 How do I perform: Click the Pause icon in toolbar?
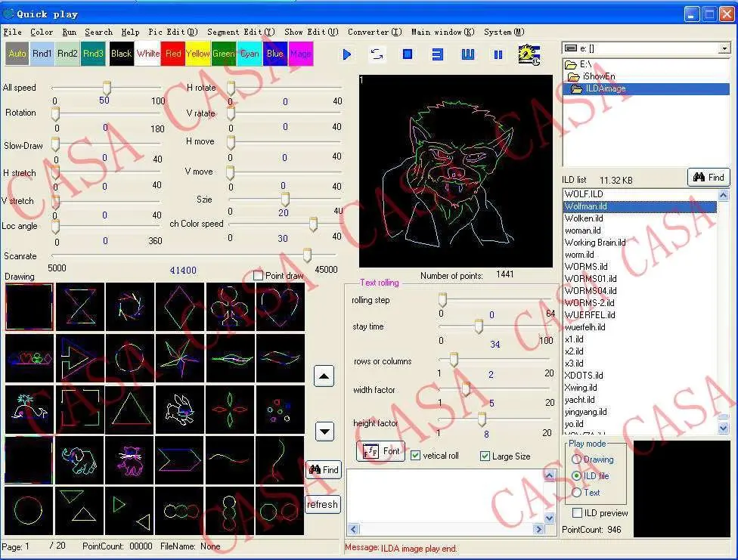498,55
